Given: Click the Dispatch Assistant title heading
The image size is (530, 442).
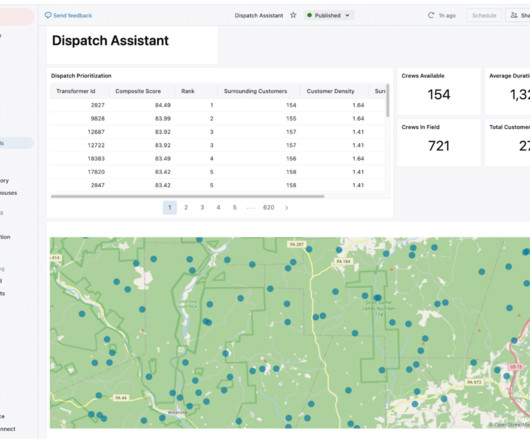Looking at the screenshot, I should (x=110, y=41).
